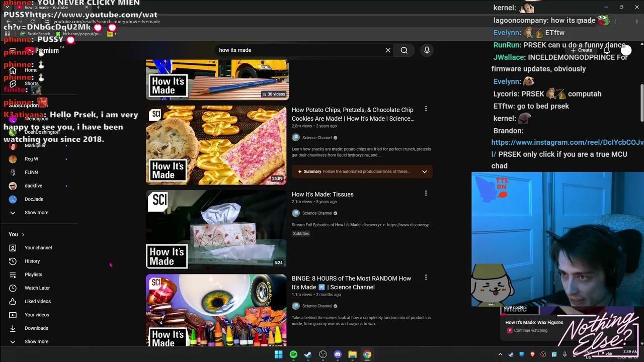Expand the You section header chevron
The image size is (644, 362).
pos(23,235)
